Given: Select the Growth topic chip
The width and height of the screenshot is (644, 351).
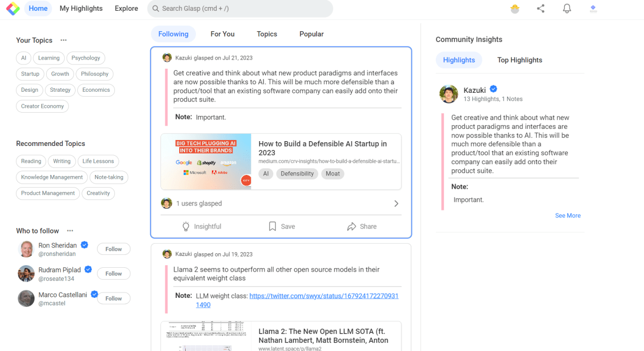Looking at the screenshot, I should pos(60,74).
